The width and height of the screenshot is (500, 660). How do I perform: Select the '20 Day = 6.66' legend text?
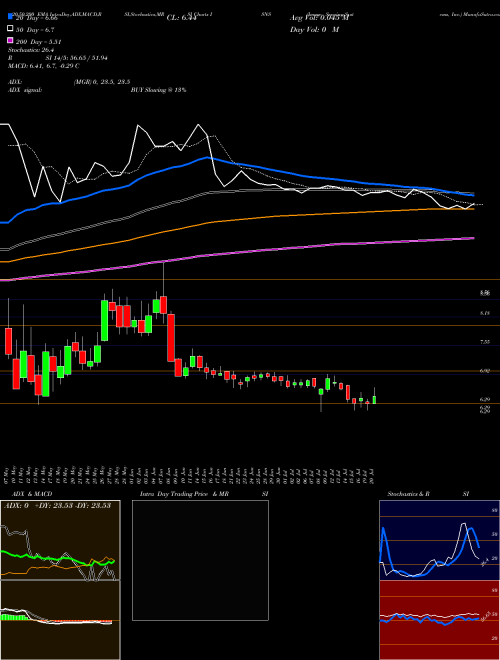coord(39,18)
